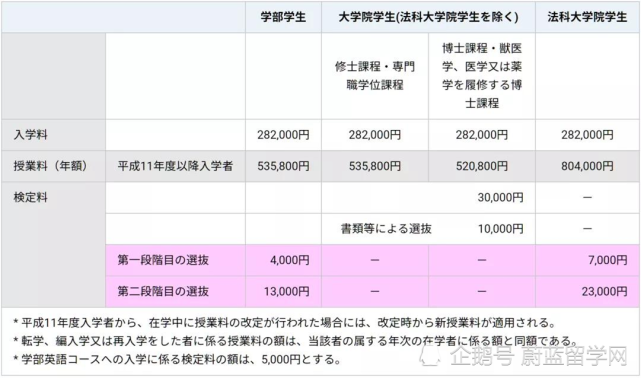Click the 第二段階目の選抜 label

(x=163, y=291)
